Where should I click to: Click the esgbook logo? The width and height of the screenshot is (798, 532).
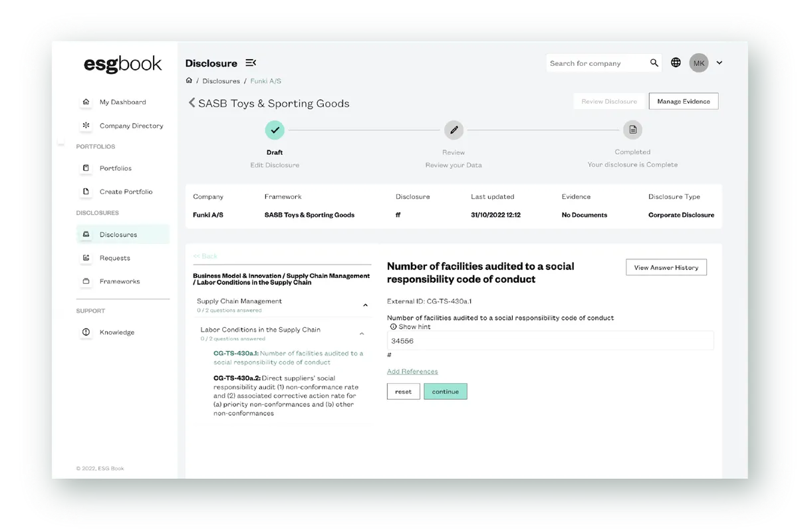pos(122,64)
